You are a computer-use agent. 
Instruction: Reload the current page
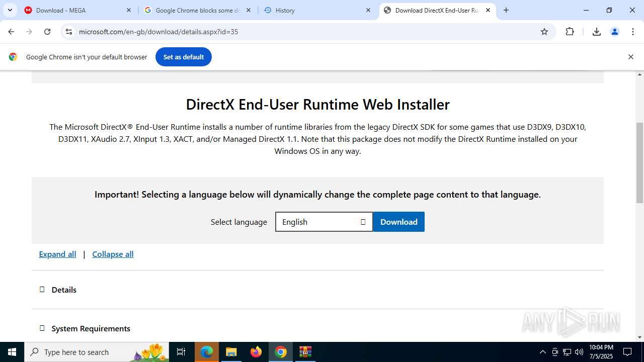point(47,32)
